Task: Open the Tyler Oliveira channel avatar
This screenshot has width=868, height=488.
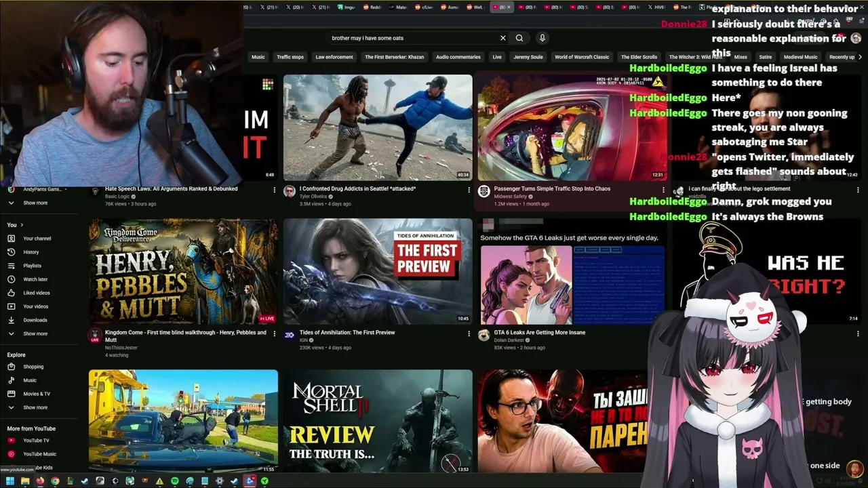Action: 289,191
